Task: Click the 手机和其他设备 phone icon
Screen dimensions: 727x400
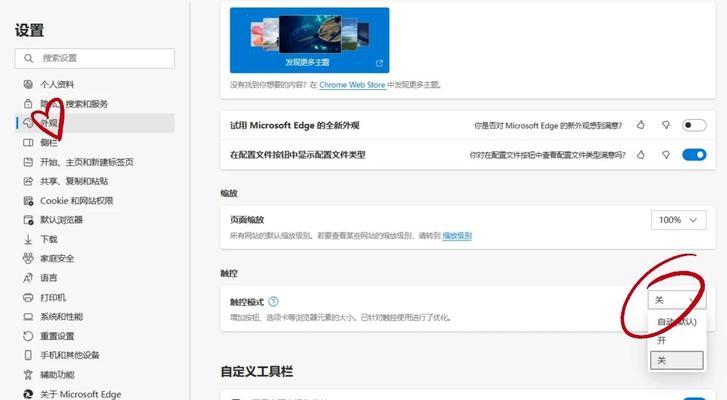Action: pyautogui.click(x=28, y=355)
